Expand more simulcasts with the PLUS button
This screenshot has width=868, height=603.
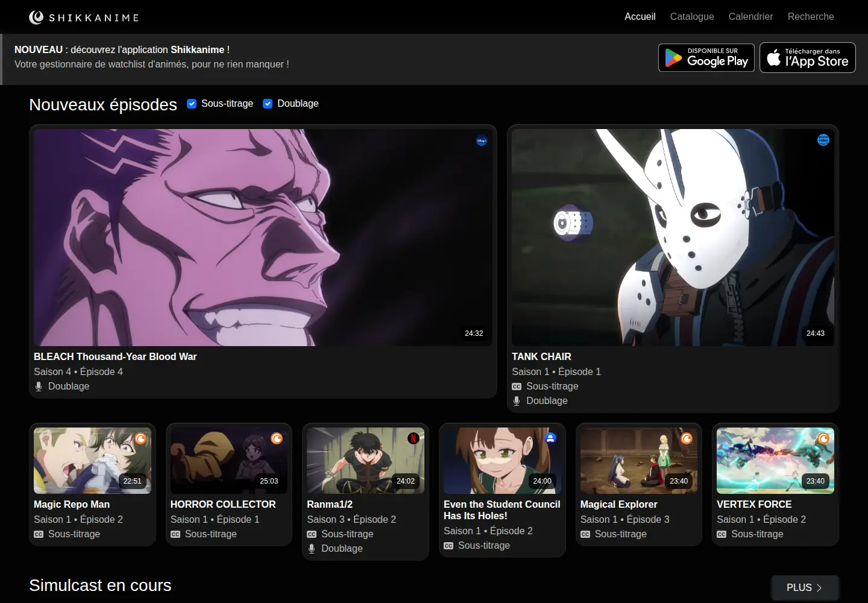pyautogui.click(x=805, y=587)
